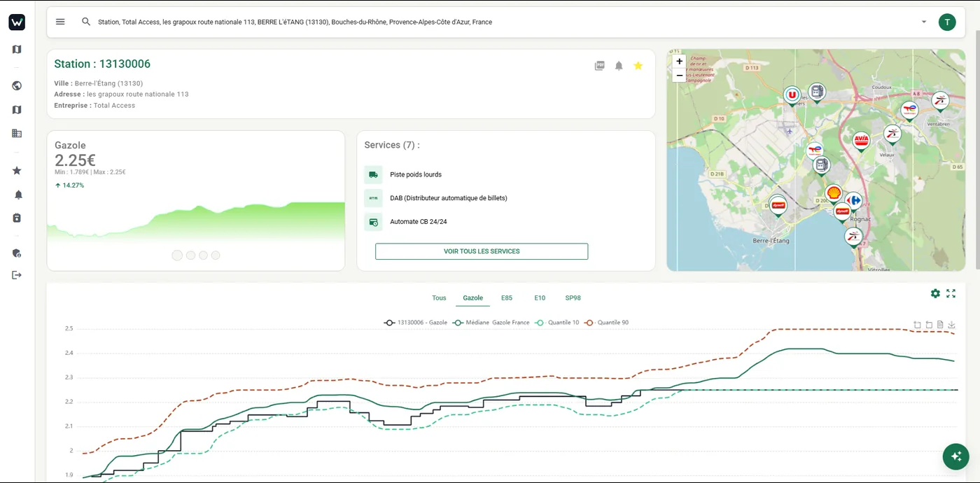Toggle Médiane Gazole France legend series
The height and width of the screenshot is (483, 980).
point(491,323)
